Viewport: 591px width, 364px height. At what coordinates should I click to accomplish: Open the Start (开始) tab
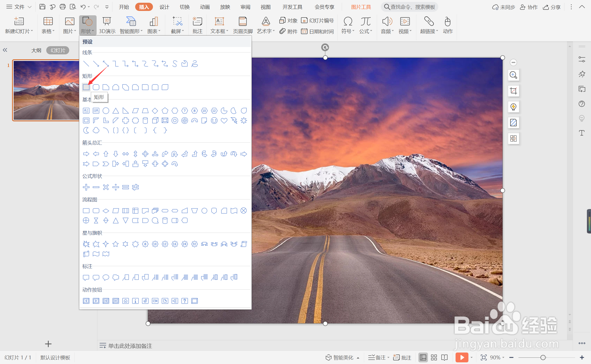tap(124, 7)
